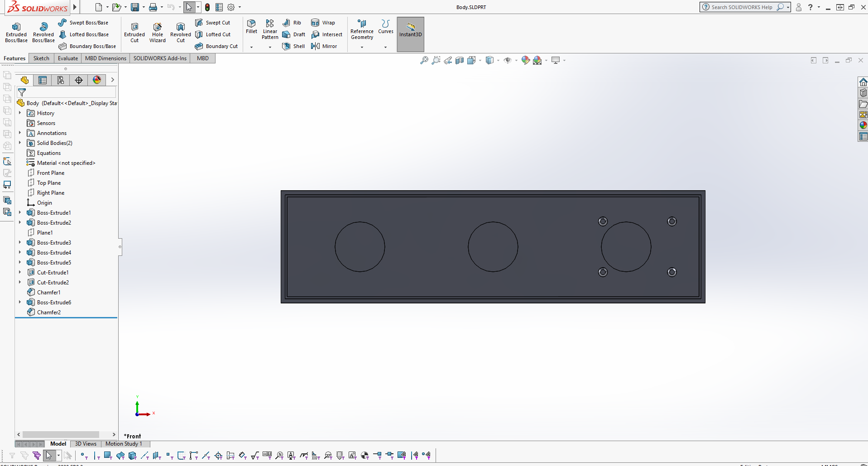The width and height of the screenshot is (868, 466).
Task: Click in the Search SOLIDWORKS Help field
Action: [x=746, y=7]
